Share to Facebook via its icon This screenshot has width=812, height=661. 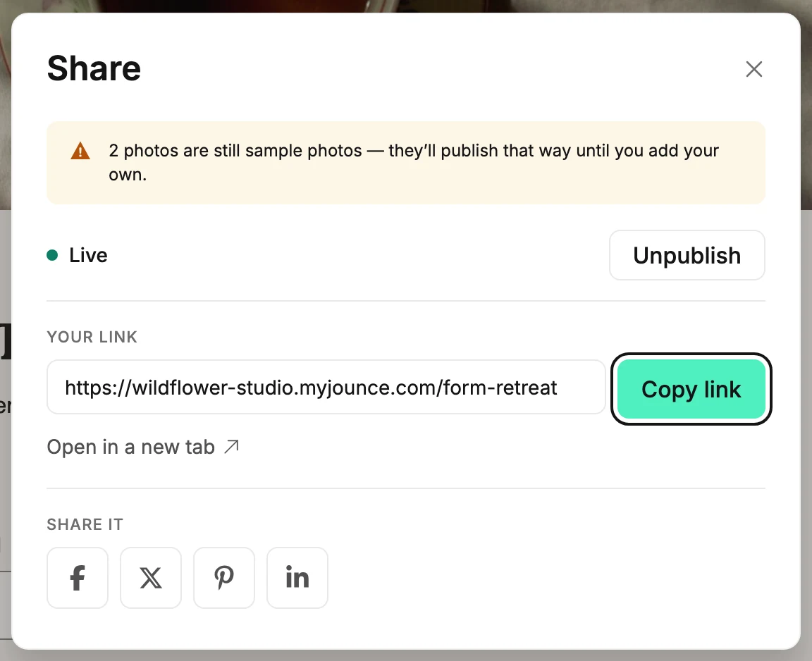tap(78, 578)
